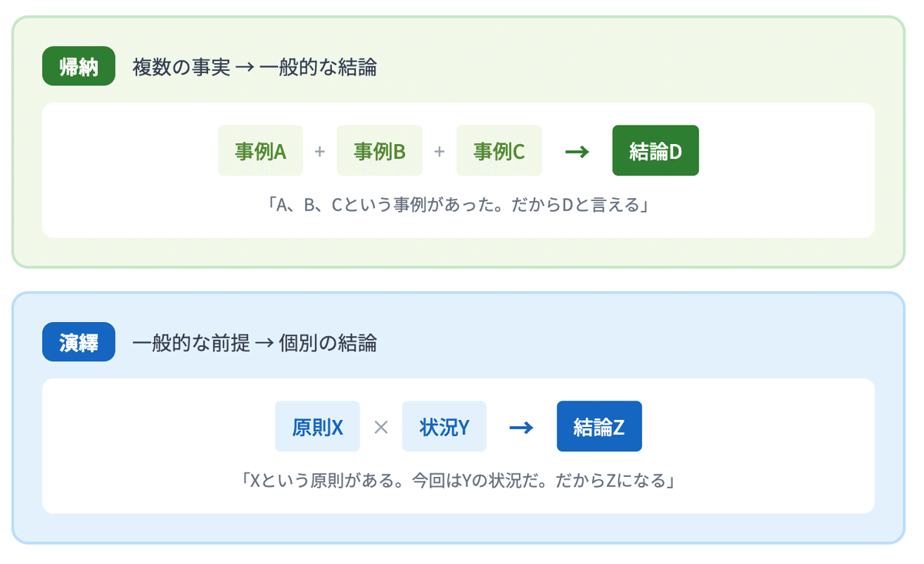This screenshot has width=924, height=564.
Task: Click the arrow in the 一般的な前提 heading
Action: point(264,343)
